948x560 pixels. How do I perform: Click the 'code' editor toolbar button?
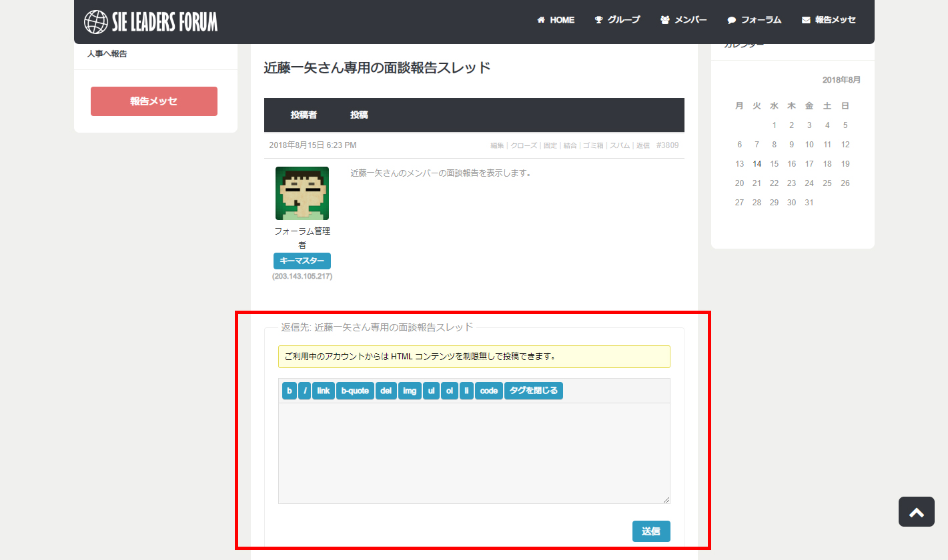coord(488,391)
